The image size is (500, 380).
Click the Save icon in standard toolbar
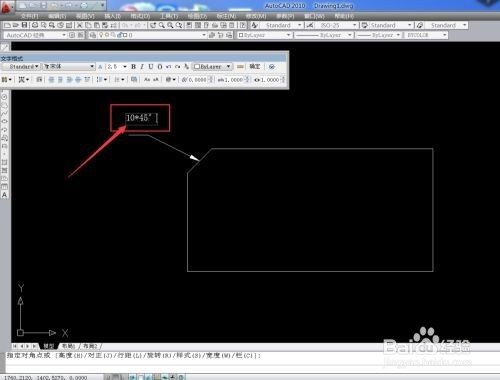point(24,25)
